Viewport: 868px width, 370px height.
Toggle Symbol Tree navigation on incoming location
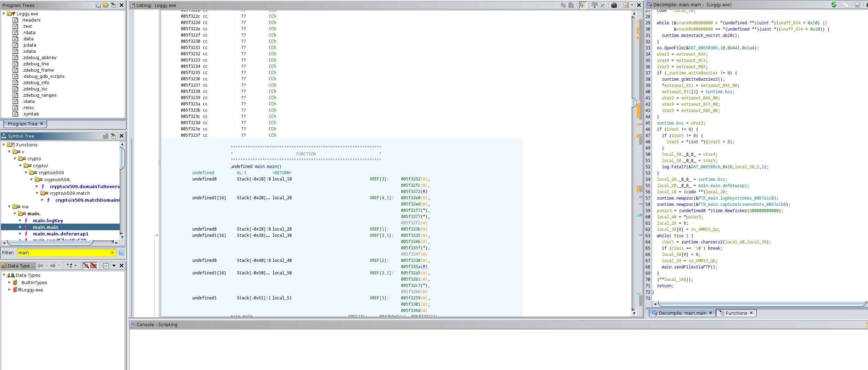[x=113, y=136]
